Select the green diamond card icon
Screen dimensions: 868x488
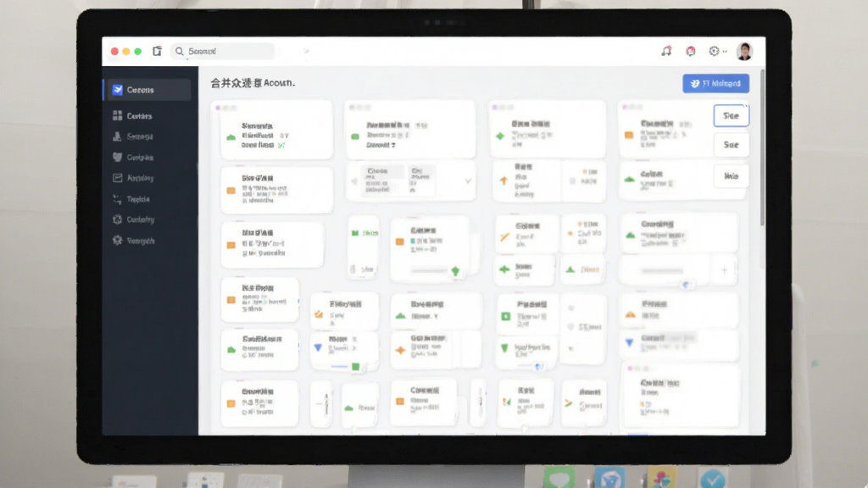(500, 136)
